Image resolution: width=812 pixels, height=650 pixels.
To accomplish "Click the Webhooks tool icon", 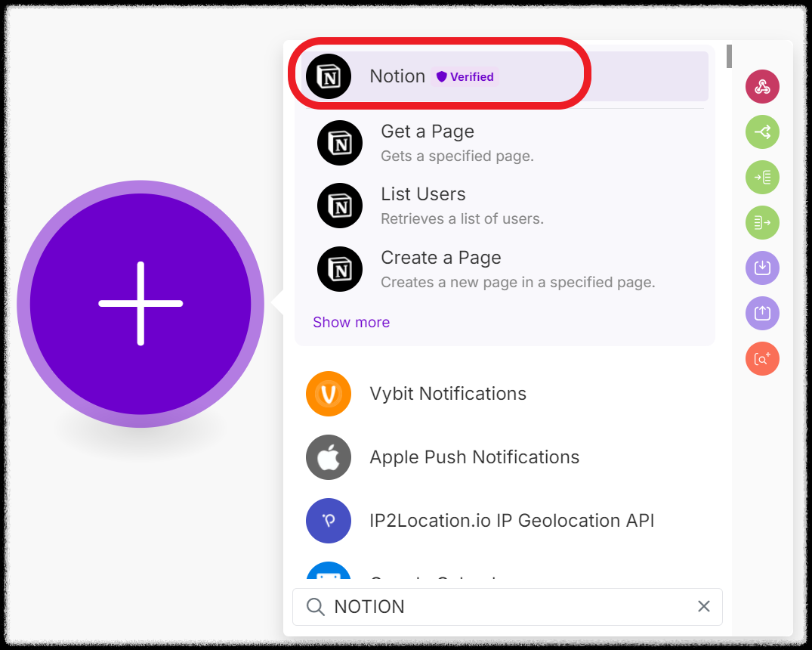I will (762, 86).
